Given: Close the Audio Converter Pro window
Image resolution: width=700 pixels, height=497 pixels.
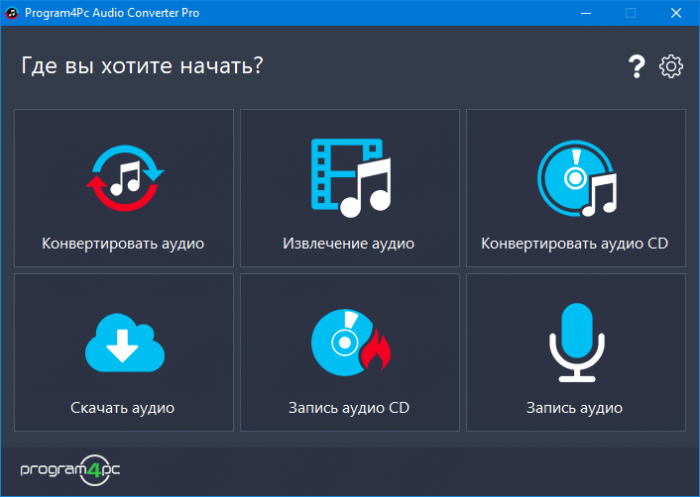Looking at the screenshot, I should [x=677, y=13].
